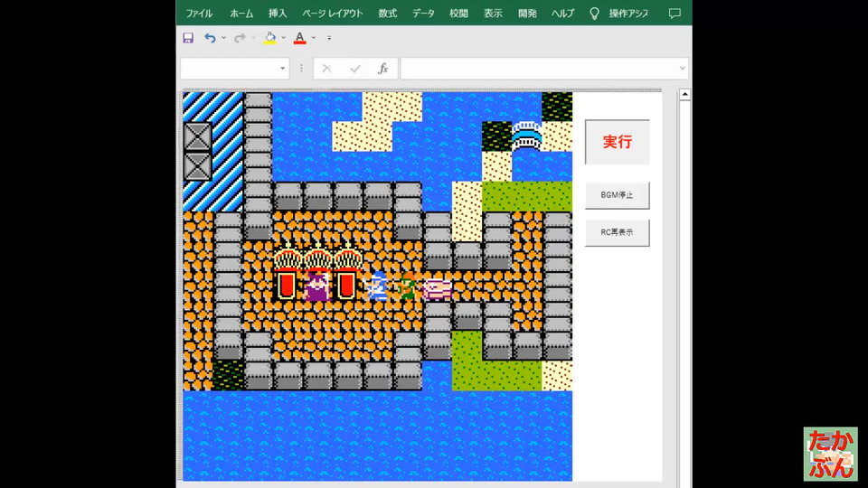Apply the red font color A

[x=299, y=38]
